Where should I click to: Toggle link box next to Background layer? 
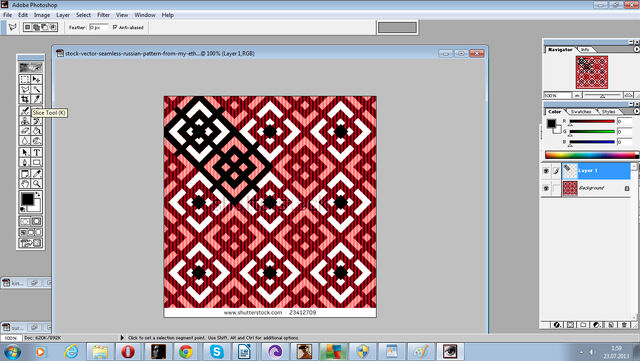556,188
